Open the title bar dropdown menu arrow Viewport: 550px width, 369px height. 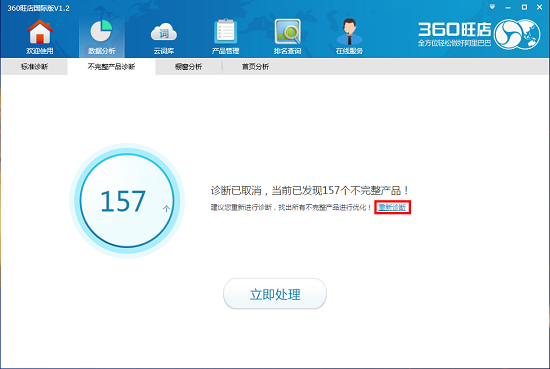492,7
